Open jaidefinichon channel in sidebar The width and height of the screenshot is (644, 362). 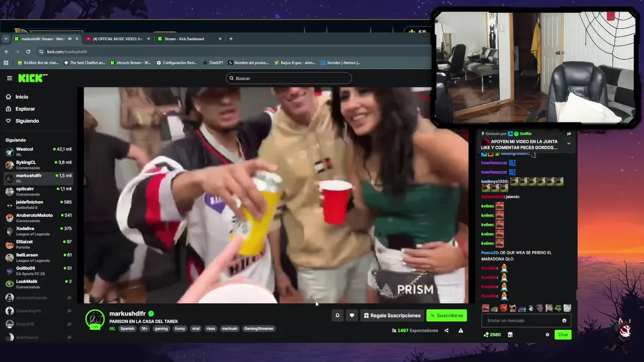tap(39, 204)
